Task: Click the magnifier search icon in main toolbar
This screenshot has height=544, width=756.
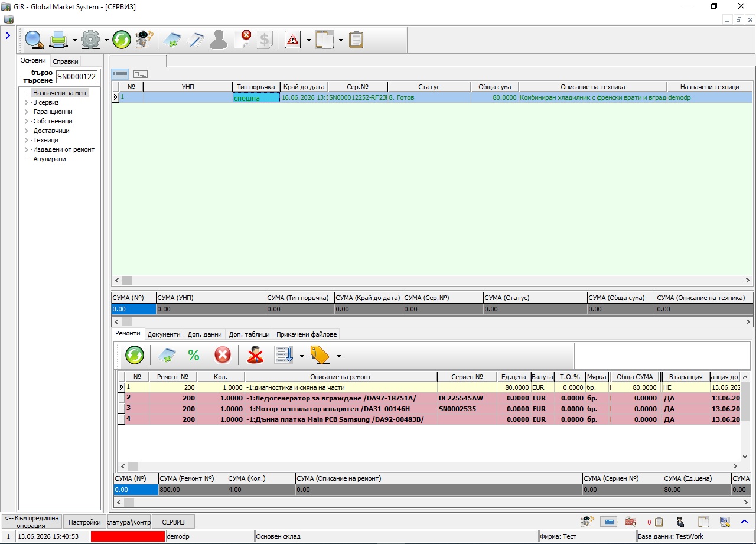Action: point(34,40)
